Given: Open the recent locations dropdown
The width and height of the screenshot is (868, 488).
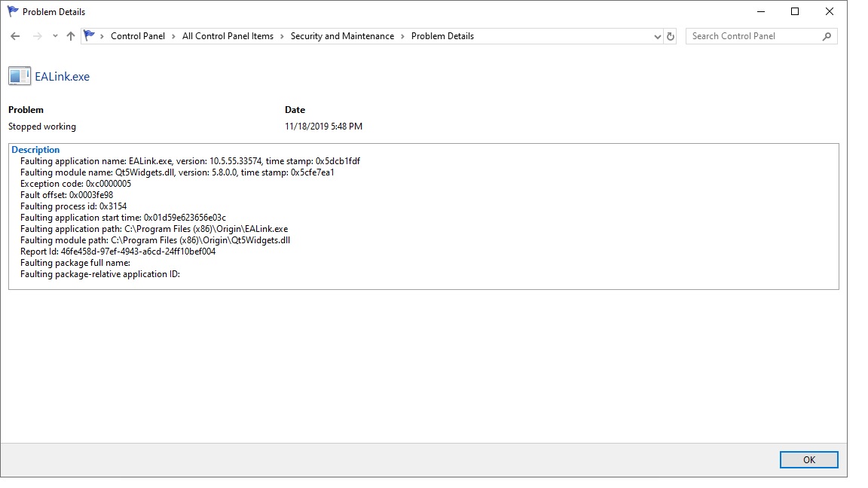Looking at the screenshot, I should (55, 36).
